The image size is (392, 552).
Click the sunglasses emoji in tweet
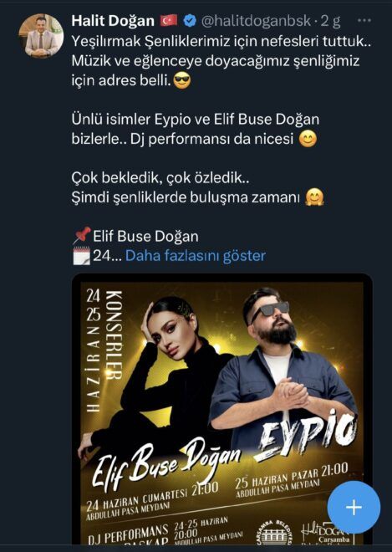(x=182, y=80)
